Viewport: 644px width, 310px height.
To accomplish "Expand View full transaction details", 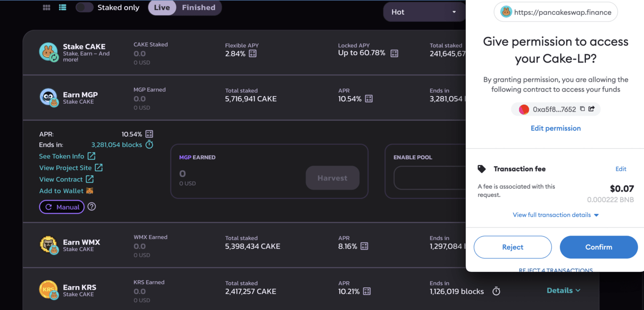I will point(556,215).
